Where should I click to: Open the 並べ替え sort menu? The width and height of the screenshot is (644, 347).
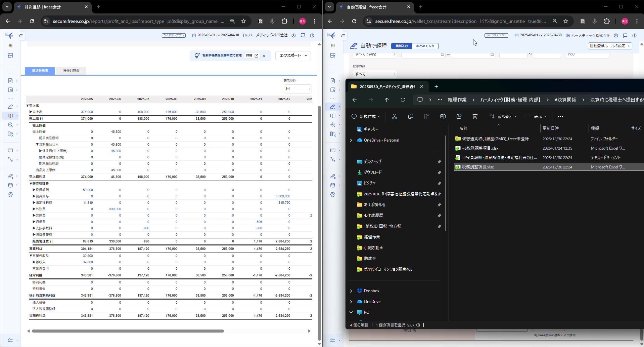[503, 116]
